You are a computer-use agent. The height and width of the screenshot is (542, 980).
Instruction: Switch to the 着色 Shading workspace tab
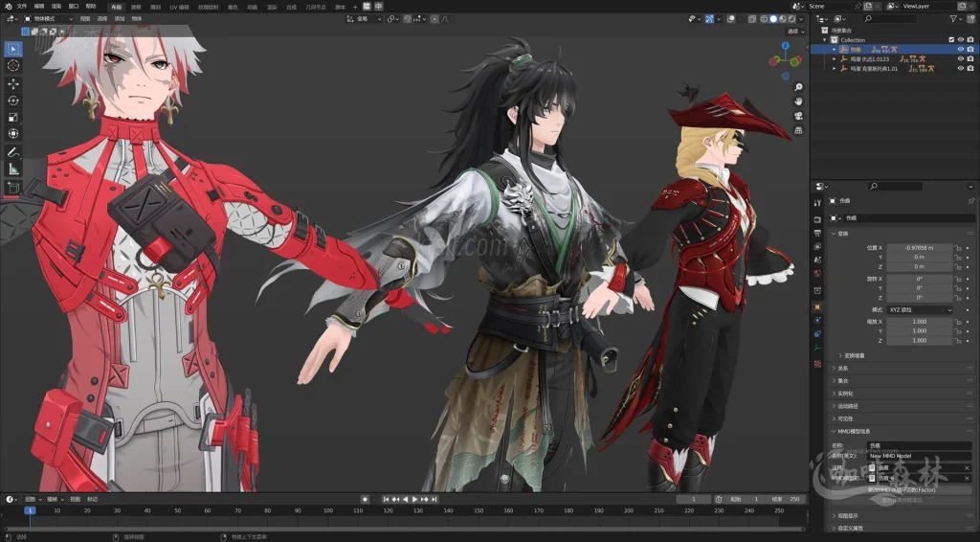coord(233,7)
